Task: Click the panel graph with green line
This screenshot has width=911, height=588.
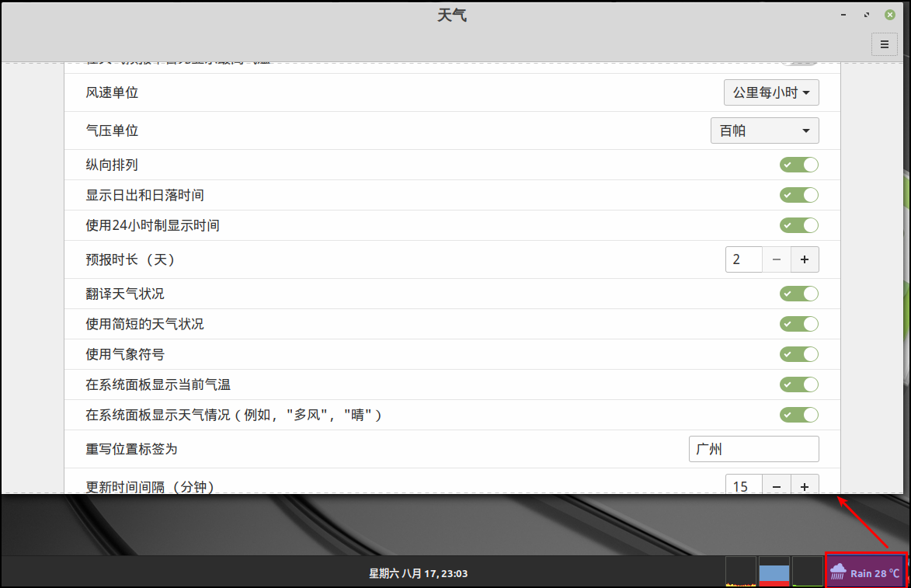Action: tap(807, 572)
